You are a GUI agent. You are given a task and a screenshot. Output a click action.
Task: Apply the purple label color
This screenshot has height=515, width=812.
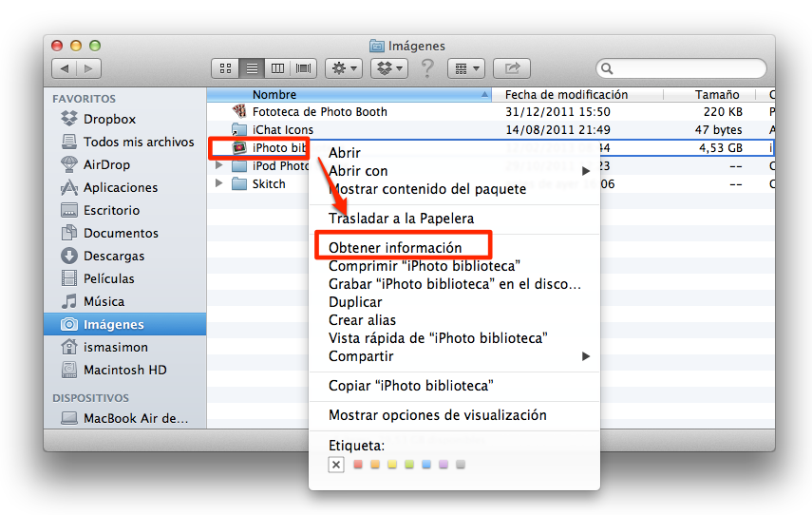point(444,465)
